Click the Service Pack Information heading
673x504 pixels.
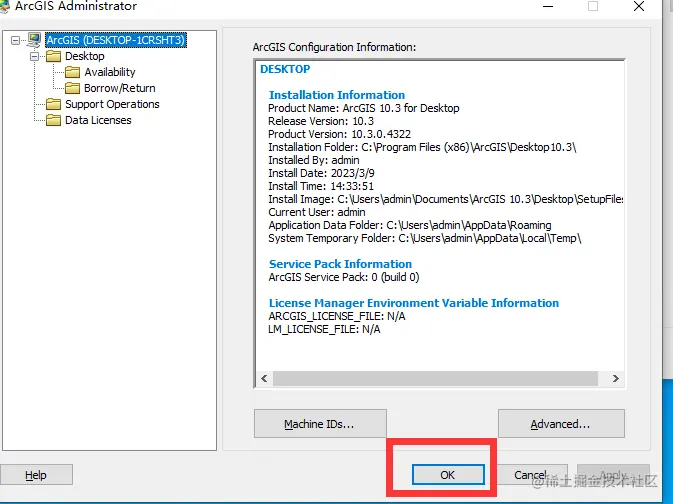[x=340, y=264]
